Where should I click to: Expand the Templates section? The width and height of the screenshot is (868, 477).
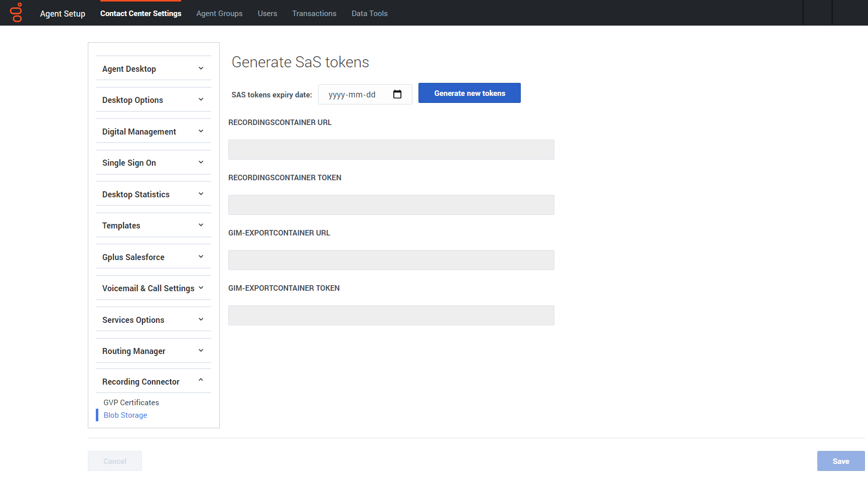click(x=154, y=225)
